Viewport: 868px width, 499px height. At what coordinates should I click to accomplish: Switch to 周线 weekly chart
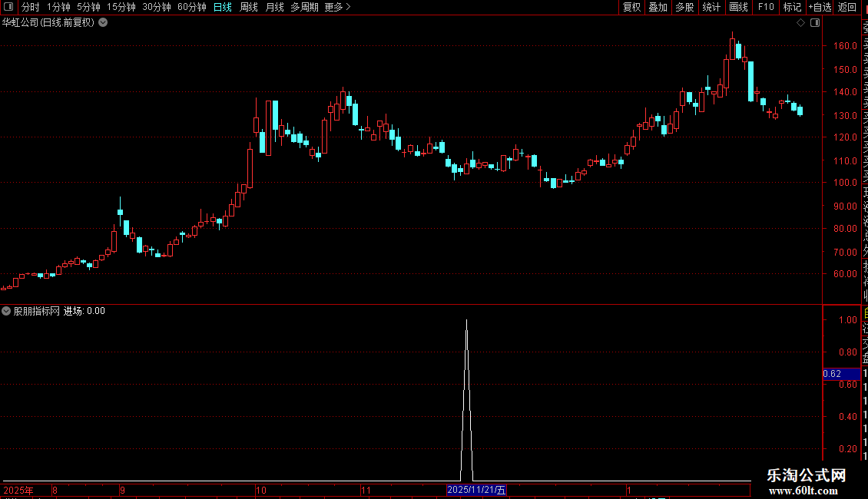249,7
